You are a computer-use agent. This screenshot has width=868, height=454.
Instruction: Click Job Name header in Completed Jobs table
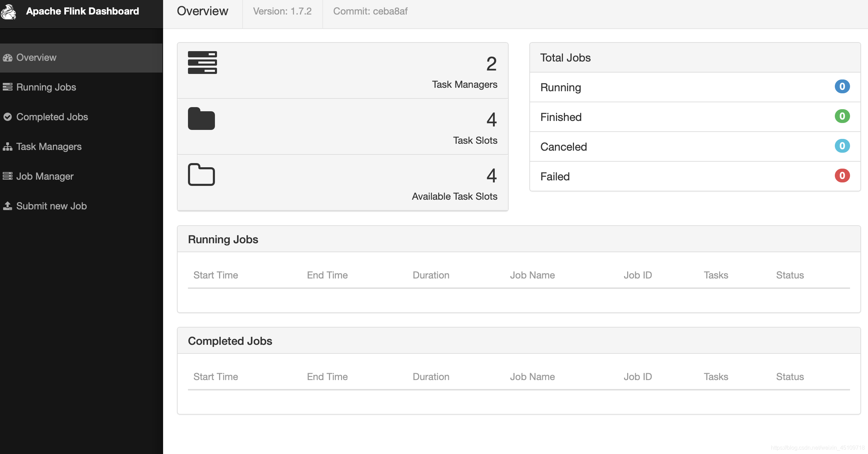pos(532,377)
